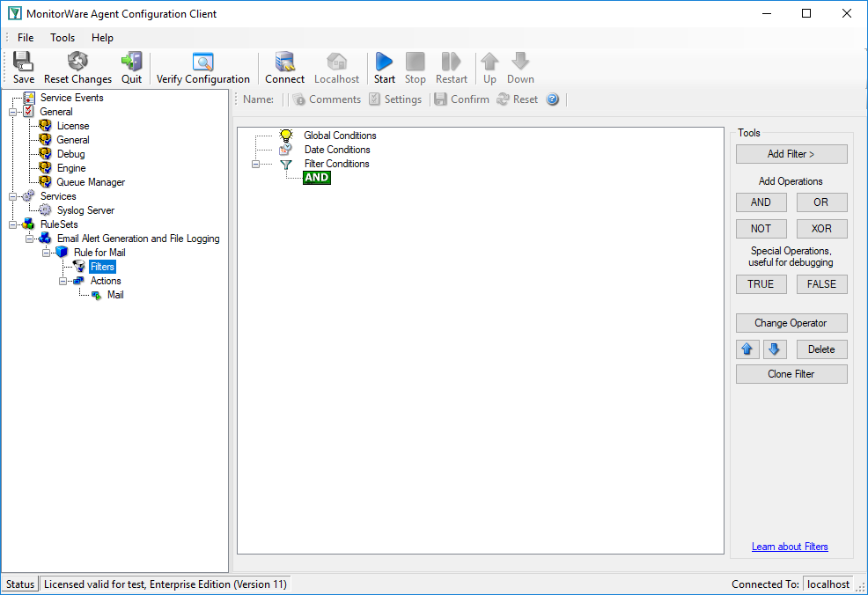Click the Save toolbar icon
Viewport: 868px width, 595px height.
click(x=23, y=62)
